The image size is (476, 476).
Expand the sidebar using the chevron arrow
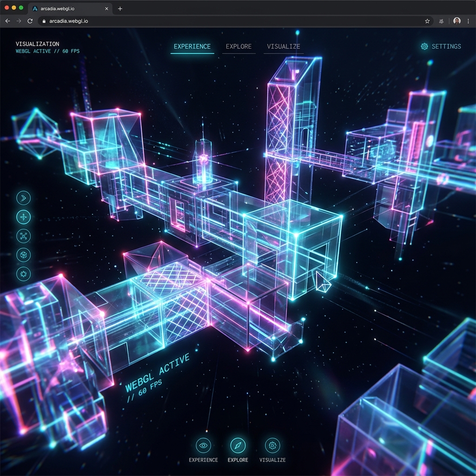23,197
